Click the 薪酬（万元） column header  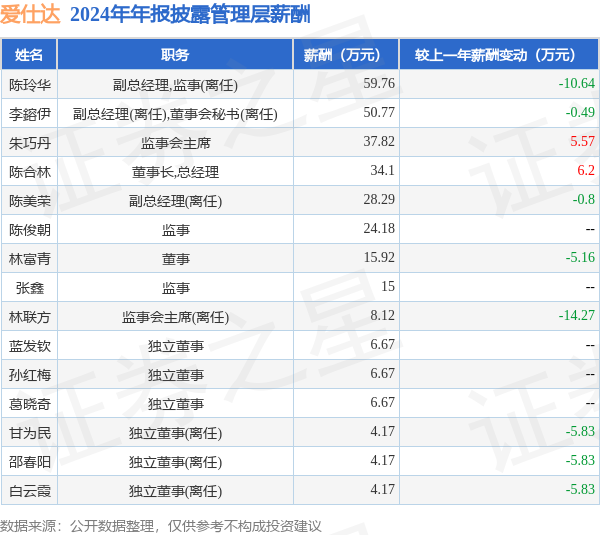point(346,55)
